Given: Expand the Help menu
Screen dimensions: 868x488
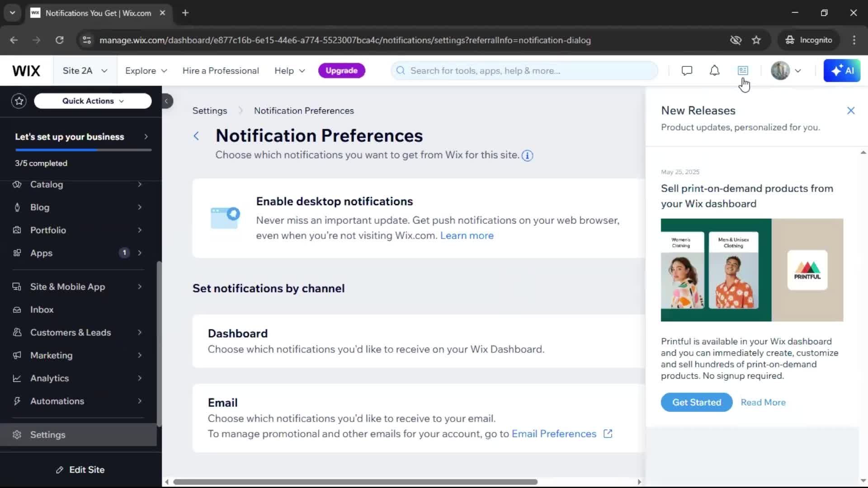Looking at the screenshot, I should [x=290, y=70].
